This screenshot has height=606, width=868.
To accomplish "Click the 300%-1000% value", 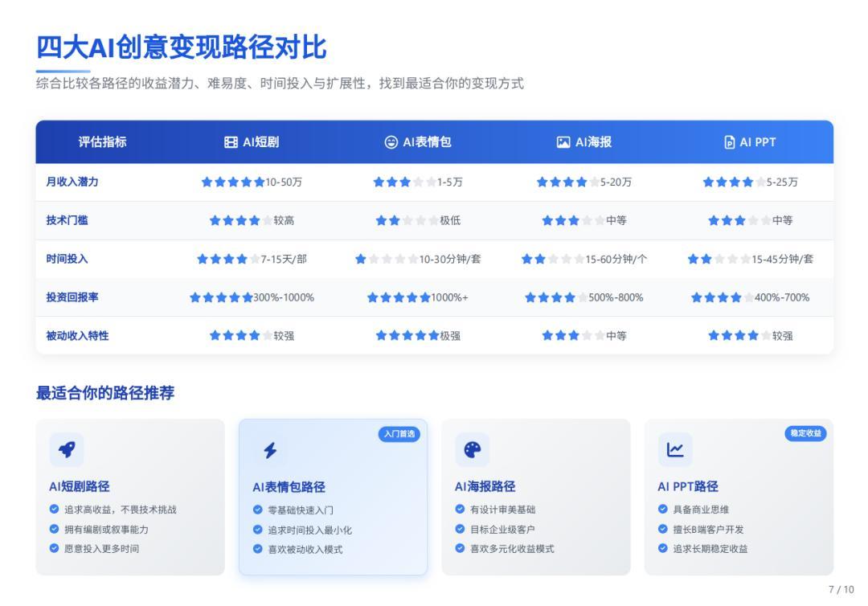I will click(x=284, y=297).
